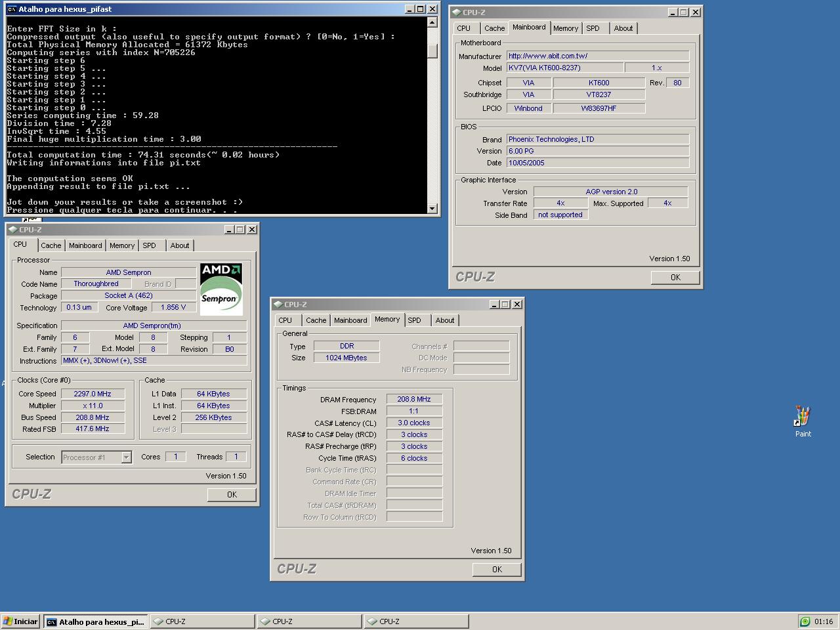Click the Phoenix Technologies BIOS brand field
840x630 pixels.
pyautogui.click(x=598, y=140)
